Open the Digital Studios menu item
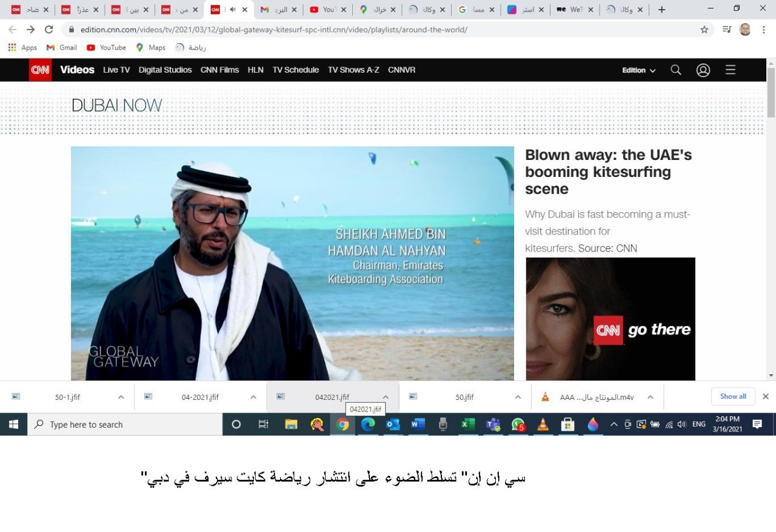This screenshot has height=532, width=776. [165, 70]
